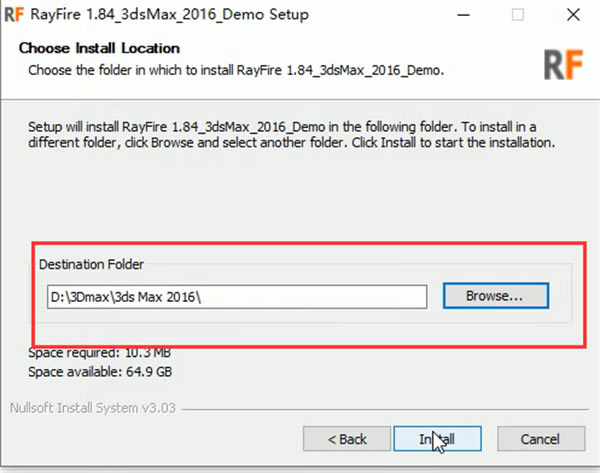
Task: Open the Browse... folder picker
Action: coord(496,296)
